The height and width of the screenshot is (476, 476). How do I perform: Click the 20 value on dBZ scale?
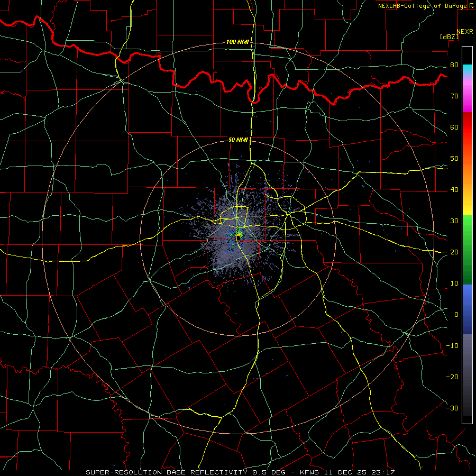[454, 253]
